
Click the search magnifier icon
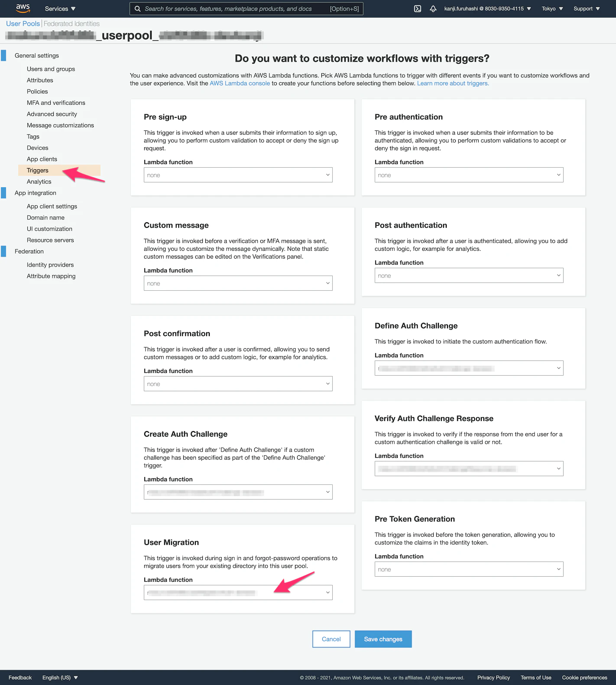pyautogui.click(x=137, y=9)
